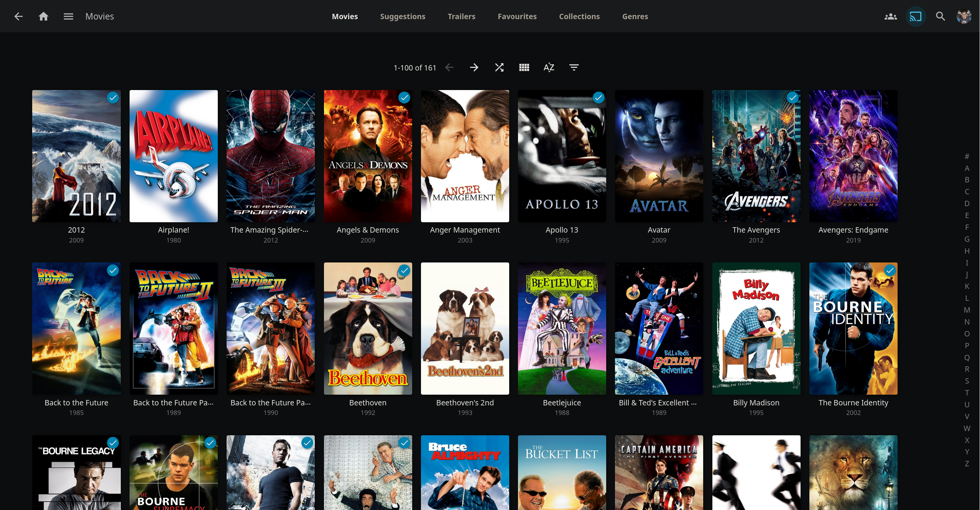Toggle watched checkmark on 2012 poster
This screenshot has height=510, width=980.
[113, 98]
